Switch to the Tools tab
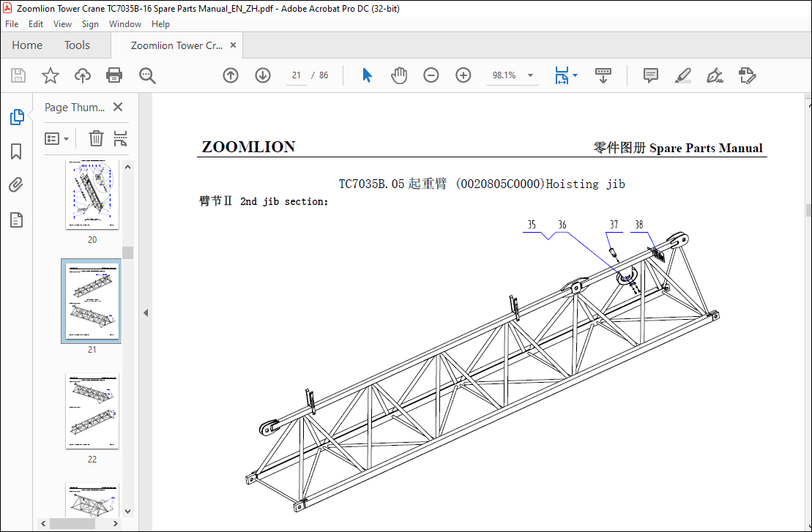Image resolution: width=812 pixels, height=532 pixels. [x=77, y=45]
